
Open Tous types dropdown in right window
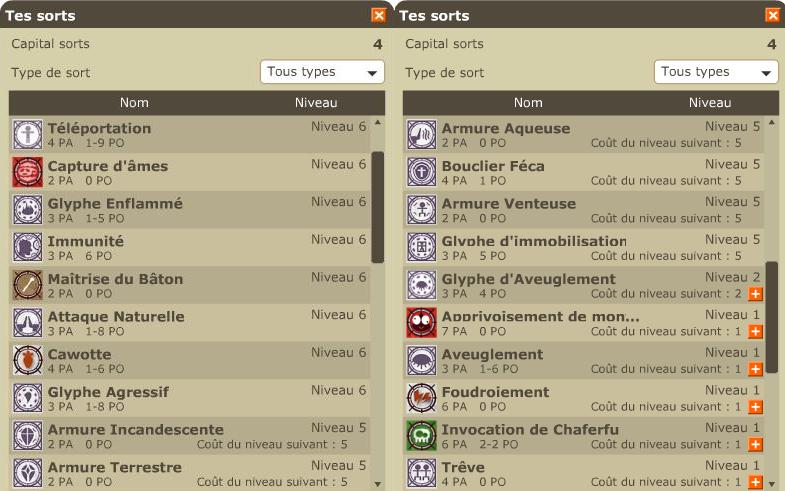716,72
